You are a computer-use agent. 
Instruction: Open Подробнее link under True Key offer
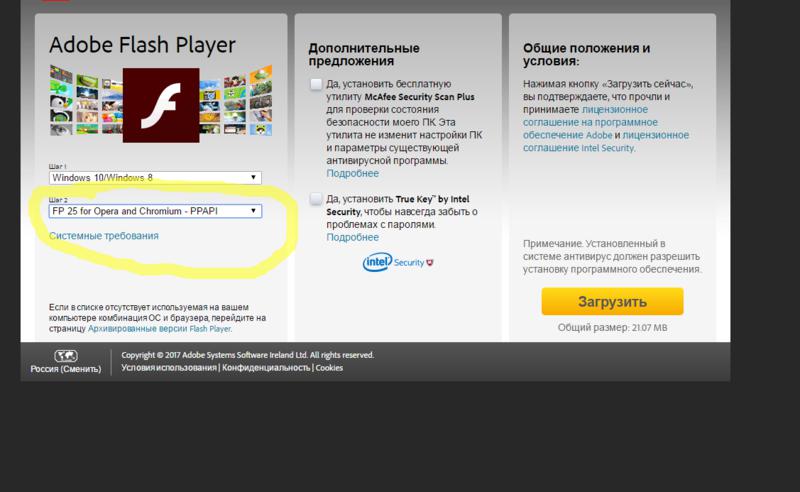point(353,237)
